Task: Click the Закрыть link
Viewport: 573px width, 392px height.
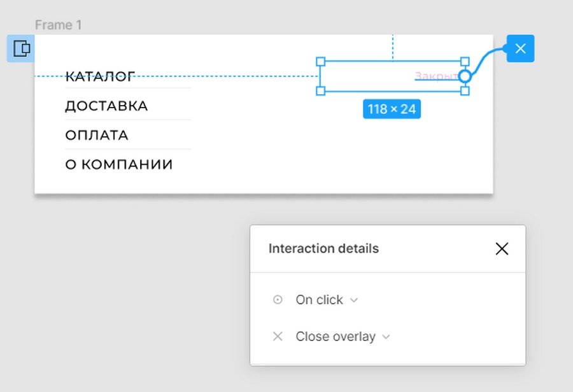Action: 436,76
